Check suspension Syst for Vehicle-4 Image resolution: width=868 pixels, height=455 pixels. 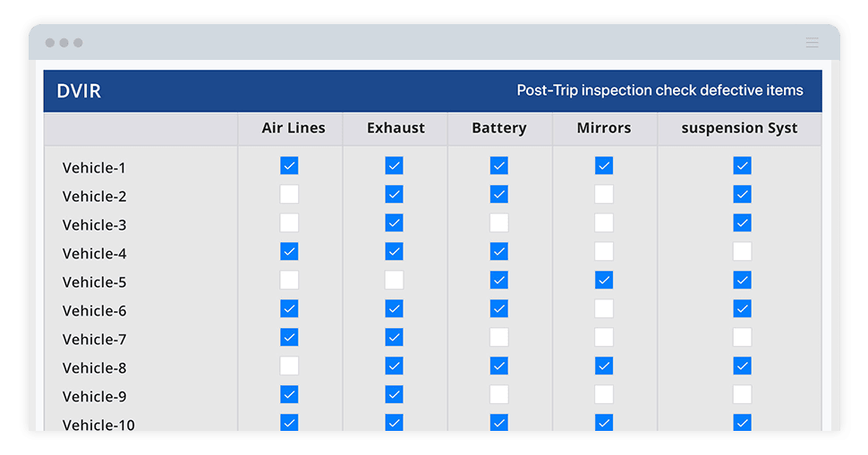[743, 251]
